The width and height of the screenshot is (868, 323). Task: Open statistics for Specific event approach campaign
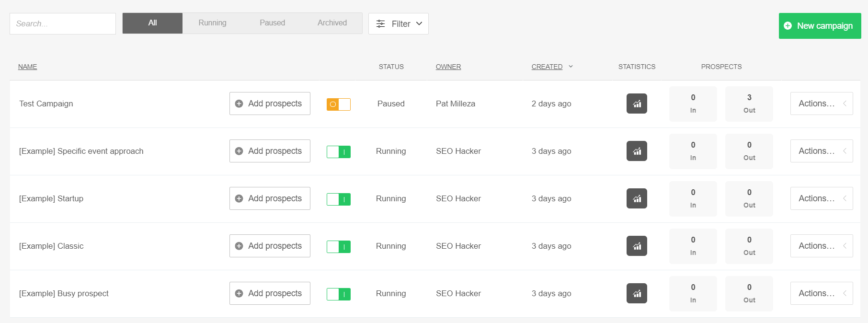pos(637,151)
